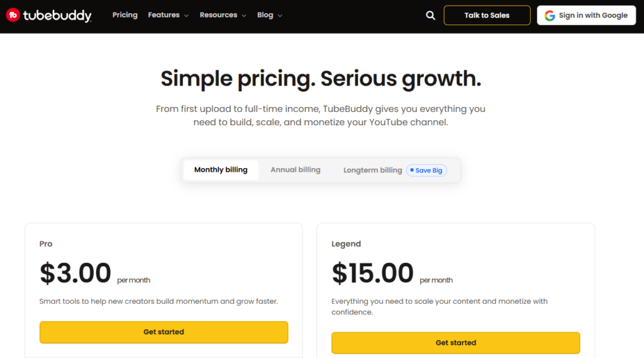Click the tubebuddy wordmark in header
Image resolution: width=644 pixels, height=358 pixels.
tap(57, 16)
